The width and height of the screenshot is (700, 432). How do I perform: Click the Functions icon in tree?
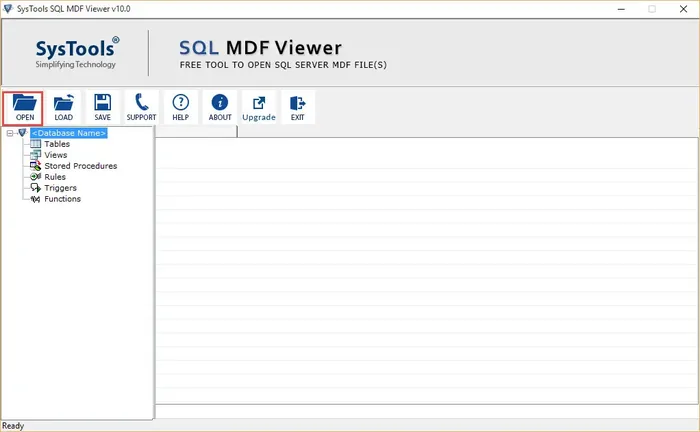pos(35,199)
